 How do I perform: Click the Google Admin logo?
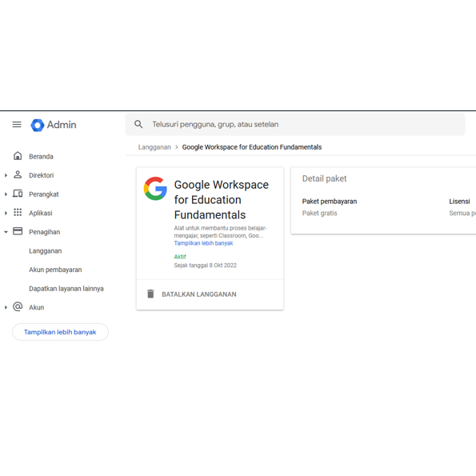point(38,125)
